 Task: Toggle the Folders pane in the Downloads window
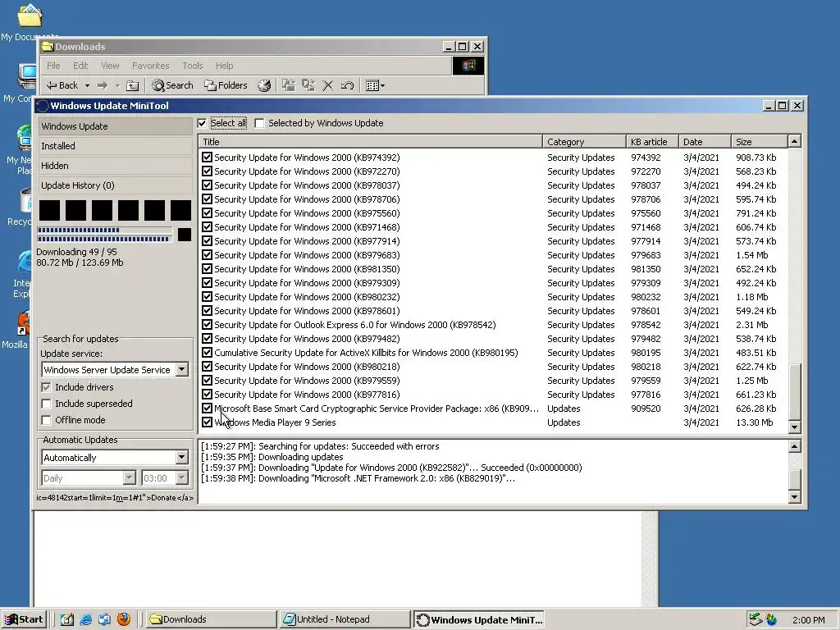tap(226, 85)
